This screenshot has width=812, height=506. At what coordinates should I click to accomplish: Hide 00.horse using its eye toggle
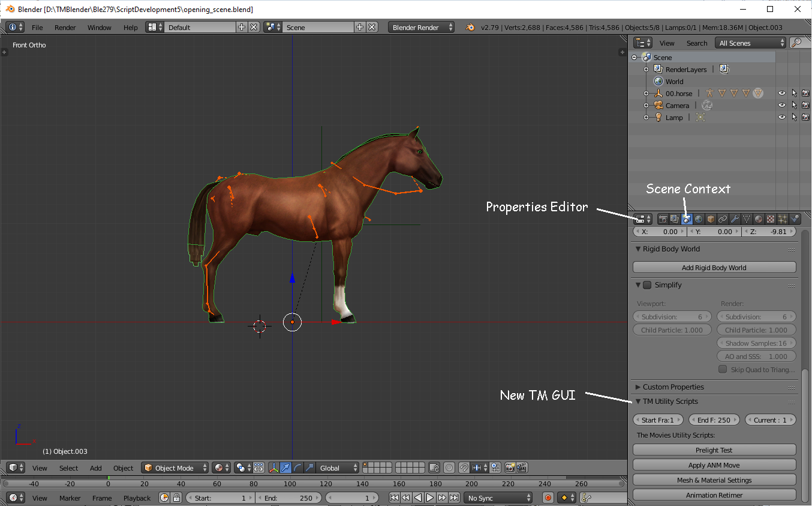tap(781, 93)
